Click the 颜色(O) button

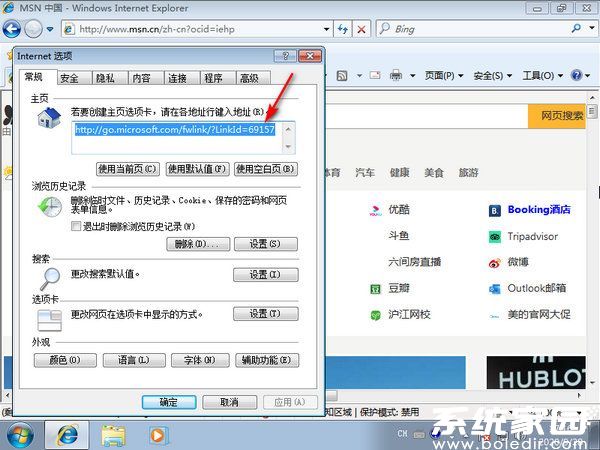tap(65, 360)
